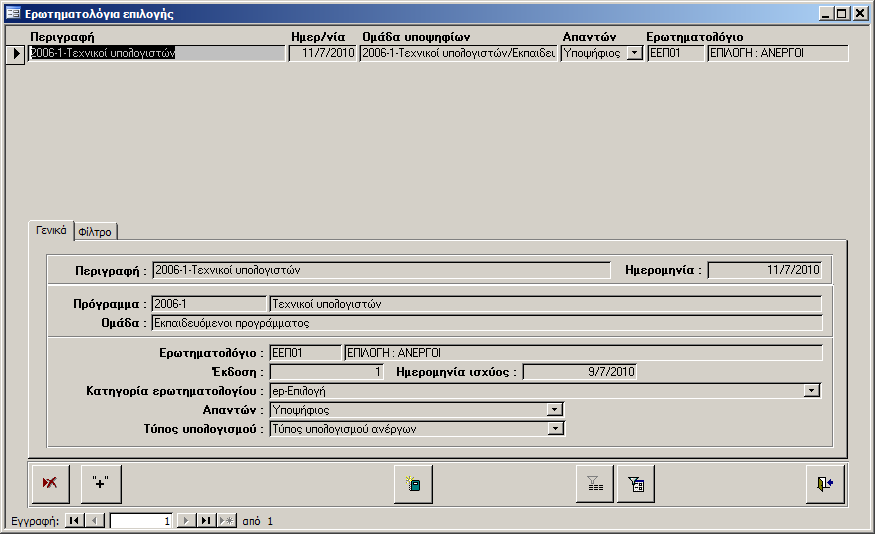The image size is (875, 534).
Task: Click the filter with list icon button
Action: [595, 484]
